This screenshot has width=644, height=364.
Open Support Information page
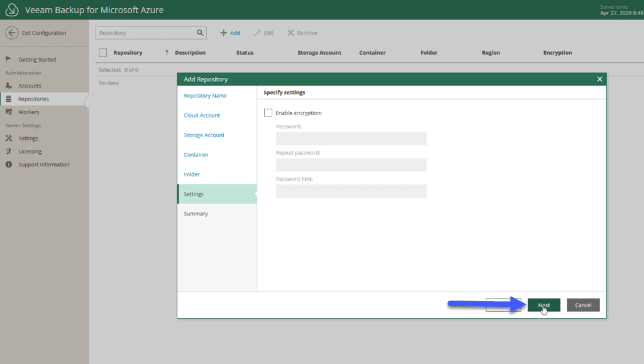[x=43, y=164]
